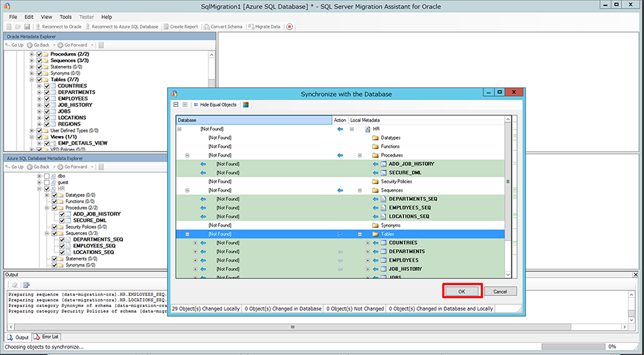
Task: Click Go Back in Azure SQL Metadata Explorer
Action: point(38,167)
